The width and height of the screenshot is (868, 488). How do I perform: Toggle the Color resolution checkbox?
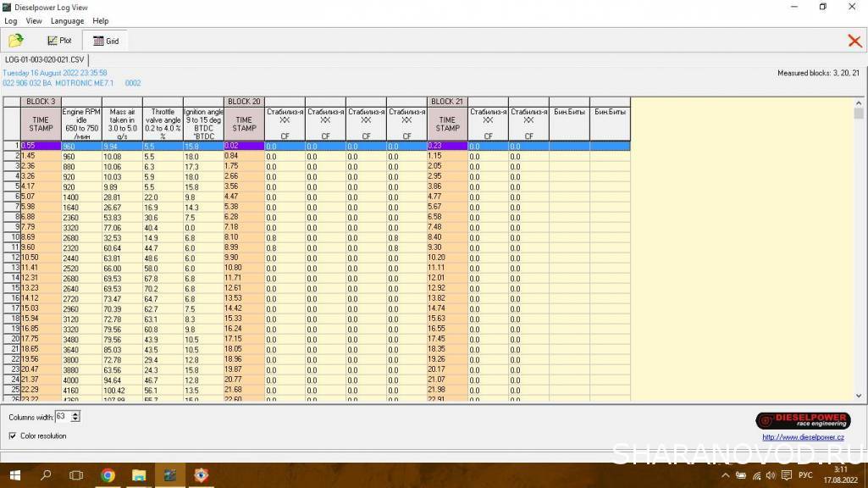pos(13,436)
